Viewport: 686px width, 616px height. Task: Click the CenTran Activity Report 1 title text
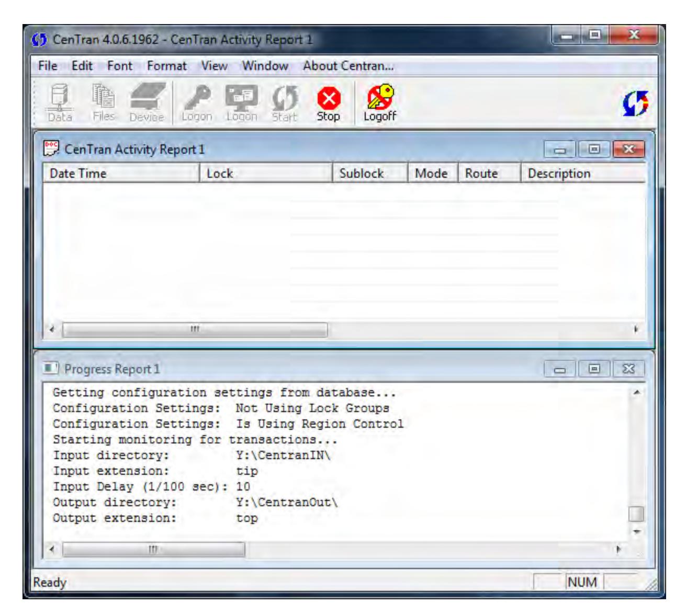pyautogui.click(x=134, y=149)
